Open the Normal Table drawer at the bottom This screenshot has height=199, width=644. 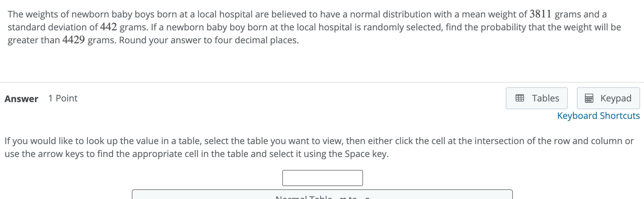[x=322, y=196]
